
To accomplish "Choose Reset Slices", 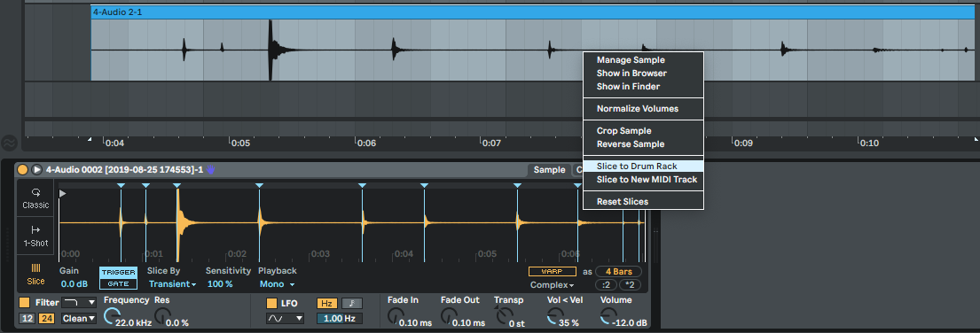I will pos(623,201).
